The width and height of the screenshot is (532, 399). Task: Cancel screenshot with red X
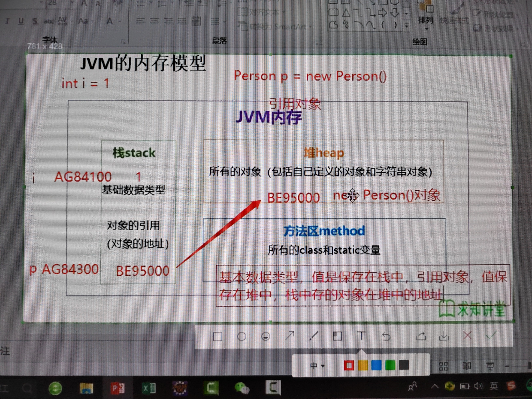click(467, 335)
